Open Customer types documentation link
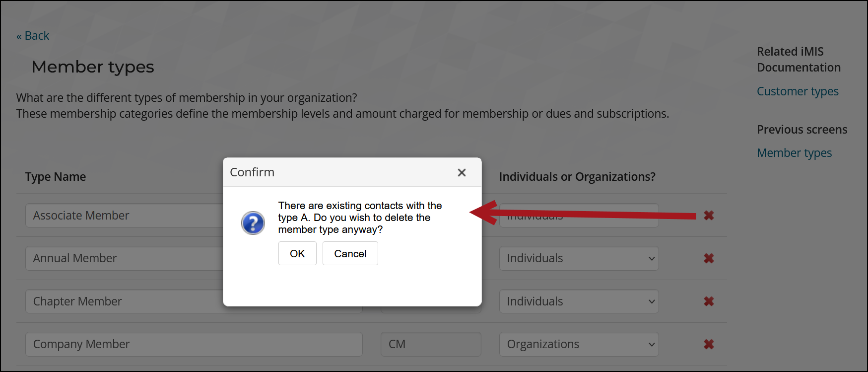The height and width of the screenshot is (372, 868). [x=797, y=91]
